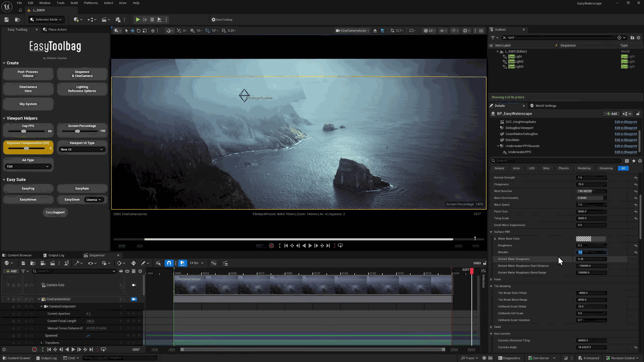Toggle the Rendering filter in Details

click(584, 168)
